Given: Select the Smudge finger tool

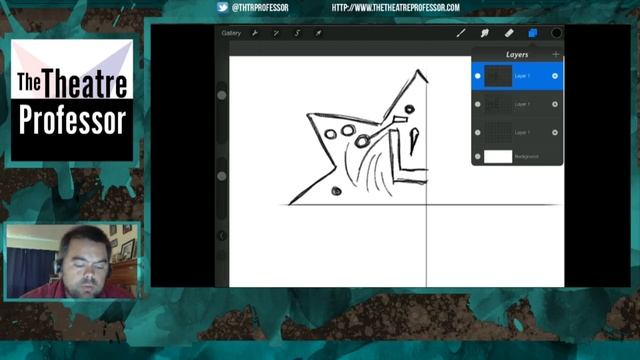Looking at the screenshot, I should point(484,33).
